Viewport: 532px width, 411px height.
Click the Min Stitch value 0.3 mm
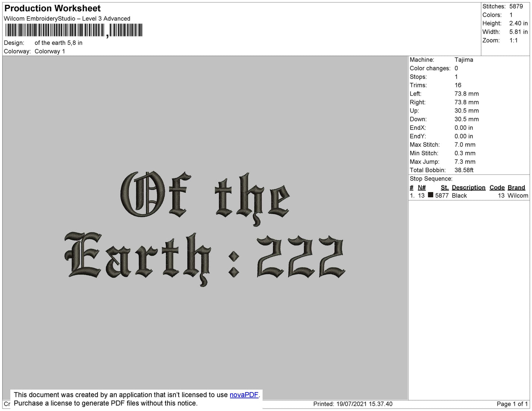click(x=465, y=153)
